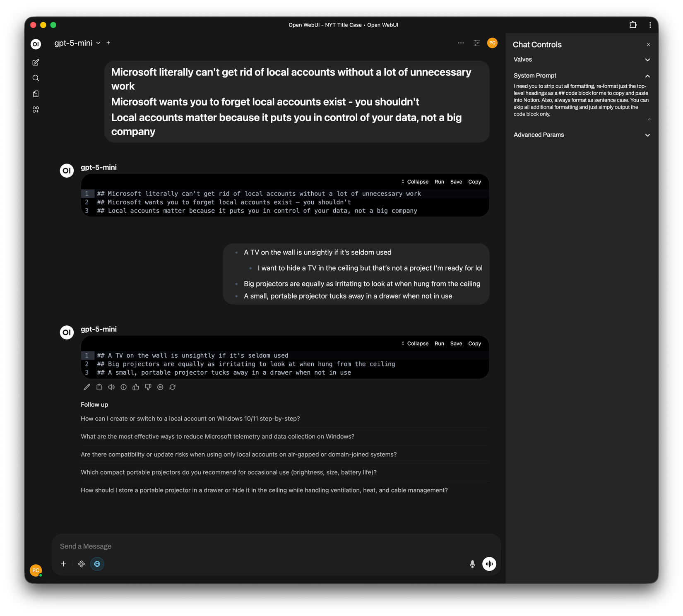Viewport: 683px width, 616px height.
Task: Open the chat options menu via ellipsis
Action: 461,43
